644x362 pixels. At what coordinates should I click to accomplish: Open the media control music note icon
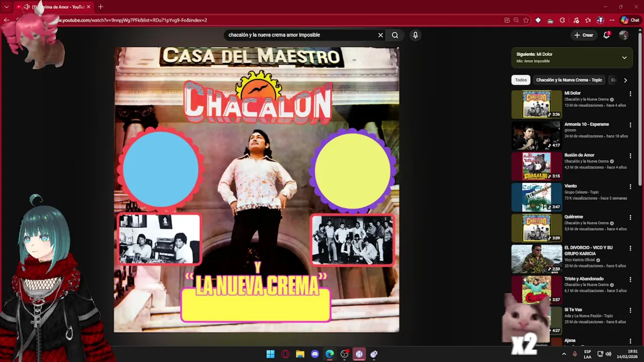(x=576, y=20)
